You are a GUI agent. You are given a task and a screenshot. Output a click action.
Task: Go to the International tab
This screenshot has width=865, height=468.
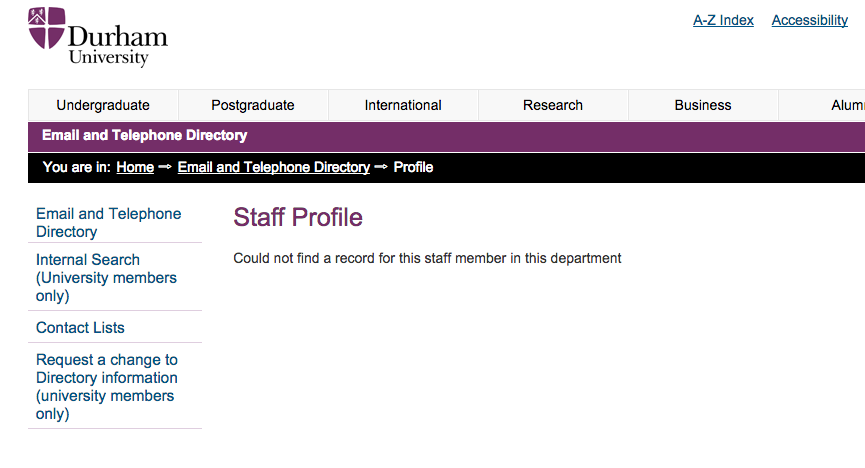403,105
